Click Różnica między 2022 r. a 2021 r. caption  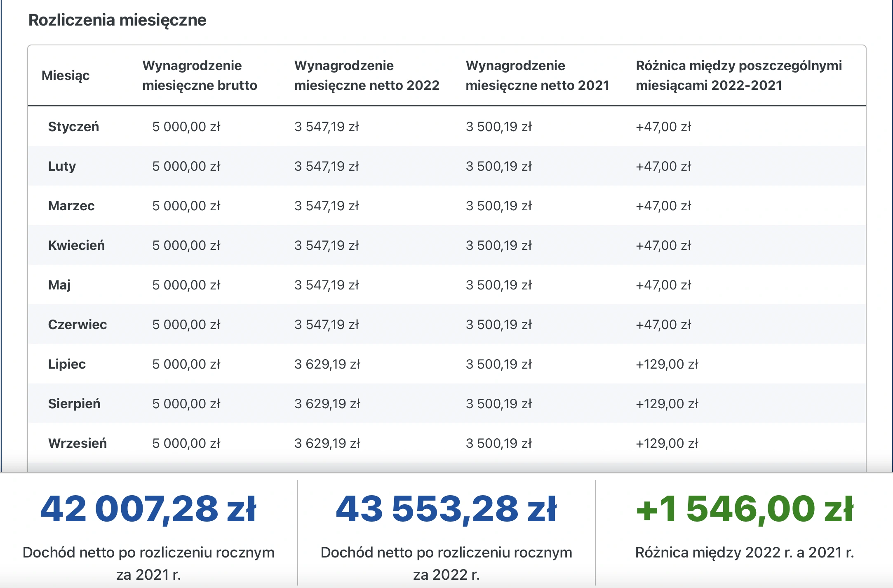pyautogui.click(x=744, y=552)
